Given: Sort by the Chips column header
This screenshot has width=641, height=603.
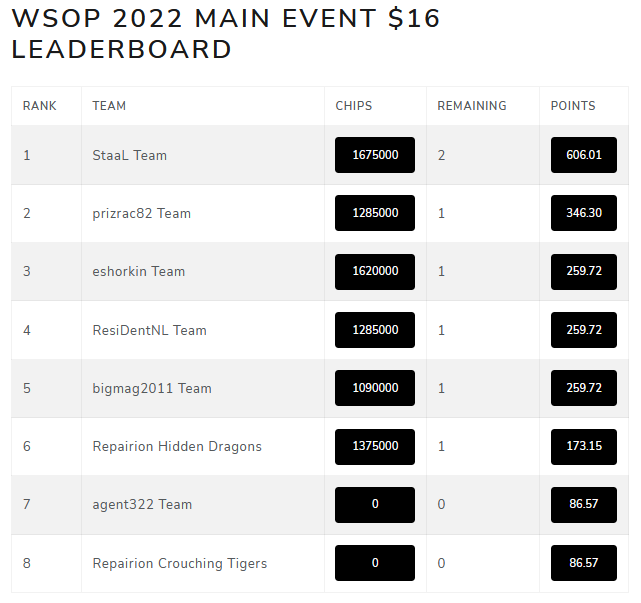Looking at the screenshot, I should tap(354, 106).
